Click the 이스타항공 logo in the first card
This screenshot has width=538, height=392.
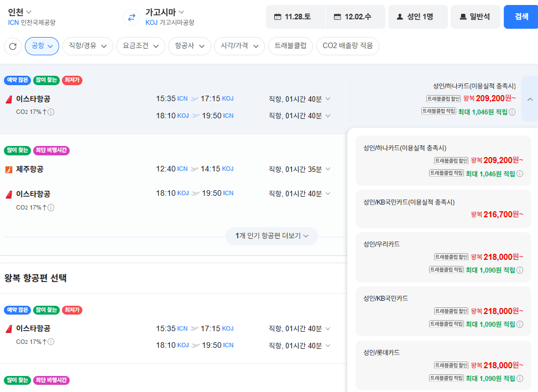pos(9,100)
